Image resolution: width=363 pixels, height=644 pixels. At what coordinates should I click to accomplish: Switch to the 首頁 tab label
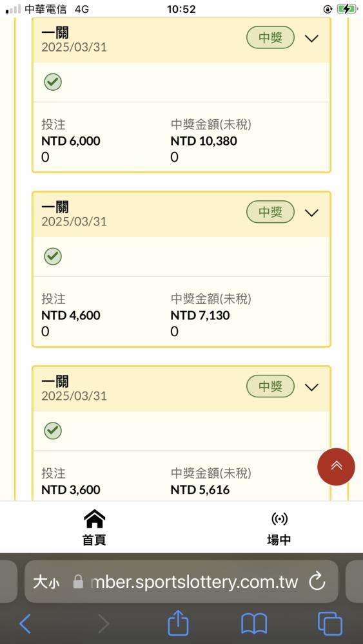(95, 540)
